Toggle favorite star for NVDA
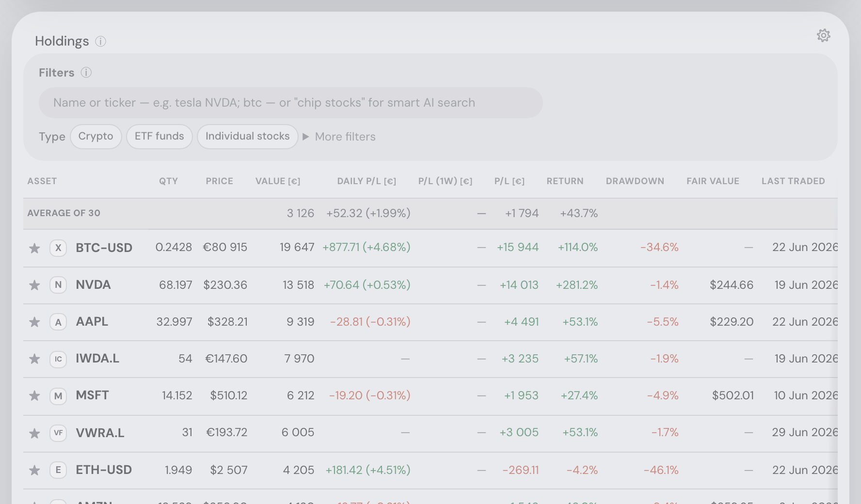Screen dimensions: 861x504 (x=34, y=285)
